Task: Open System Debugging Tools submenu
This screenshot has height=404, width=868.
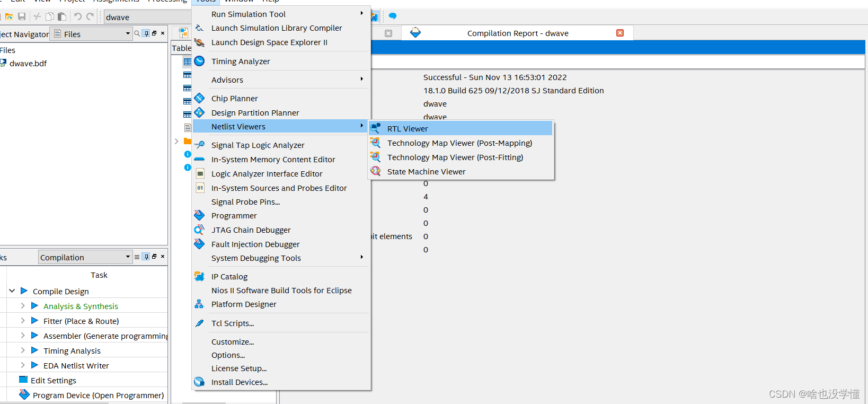Action: point(281,258)
